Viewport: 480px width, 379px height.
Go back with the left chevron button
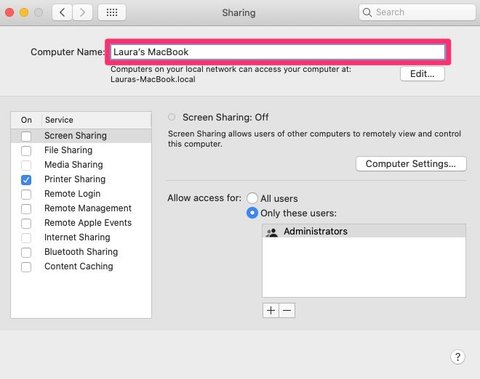pos(62,13)
